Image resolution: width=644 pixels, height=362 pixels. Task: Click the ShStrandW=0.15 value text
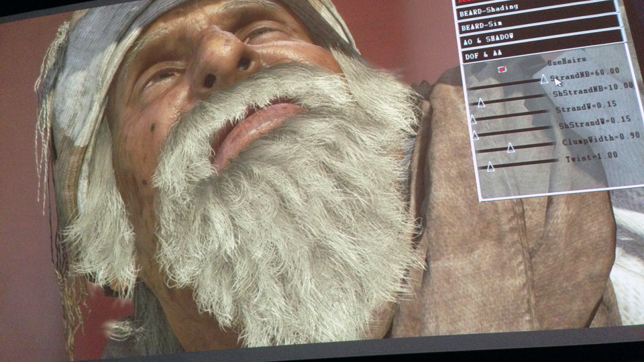pyautogui.click(x=594, y=121)
